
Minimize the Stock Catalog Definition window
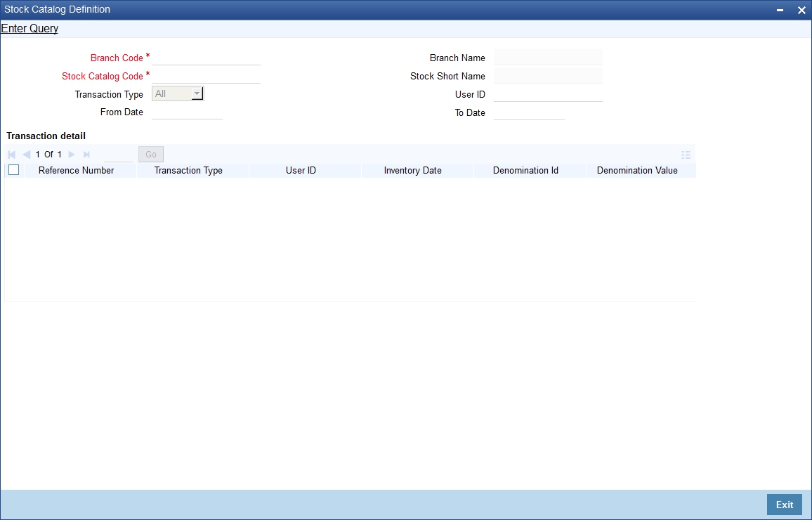click(x=780, y=10)
